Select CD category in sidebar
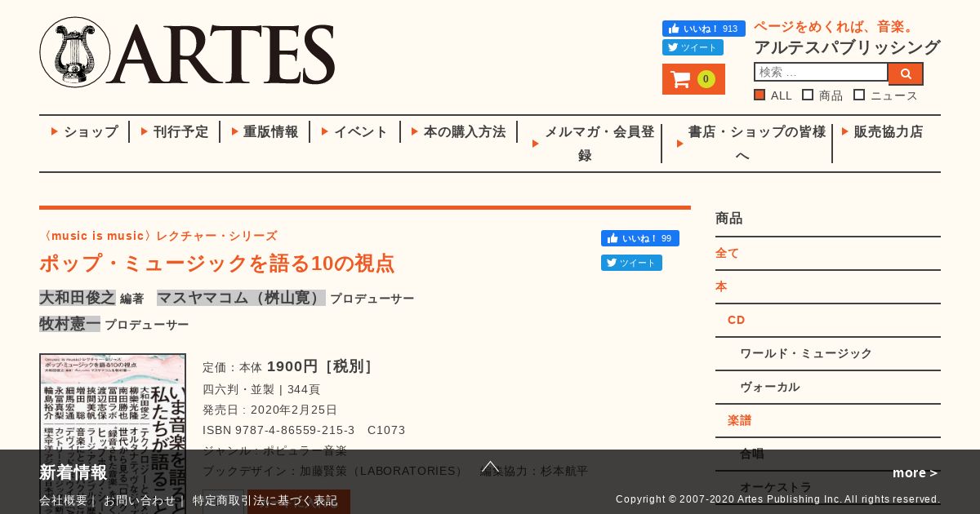The image size is (980, 514). (737, 320)
